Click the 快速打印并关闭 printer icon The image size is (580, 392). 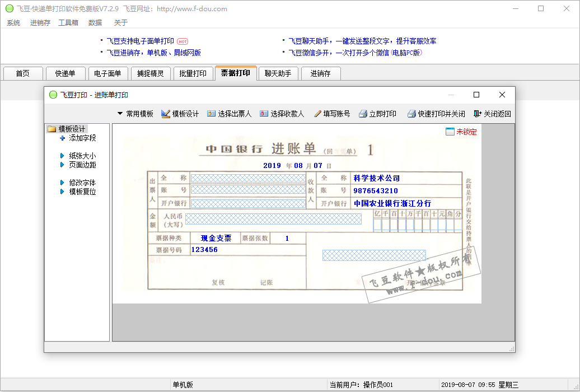(x=411, y=114)
